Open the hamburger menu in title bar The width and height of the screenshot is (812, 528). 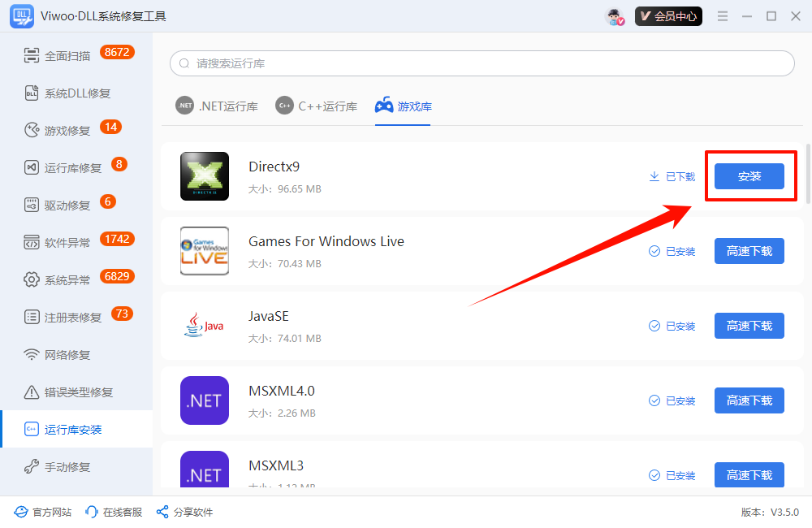(723, 16)
